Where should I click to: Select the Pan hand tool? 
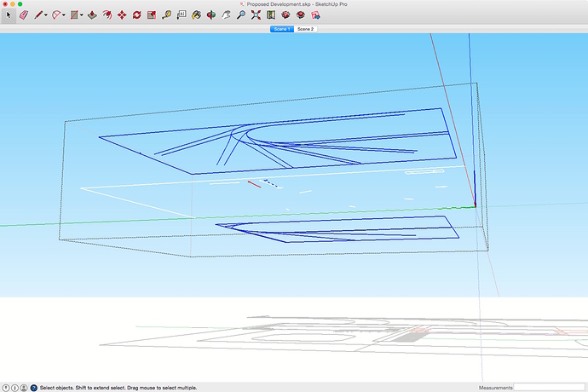(226, 15)
